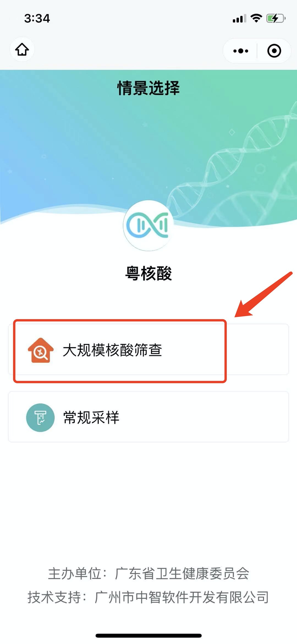Tap the teal test tube sampling icon

click(40, 417)
